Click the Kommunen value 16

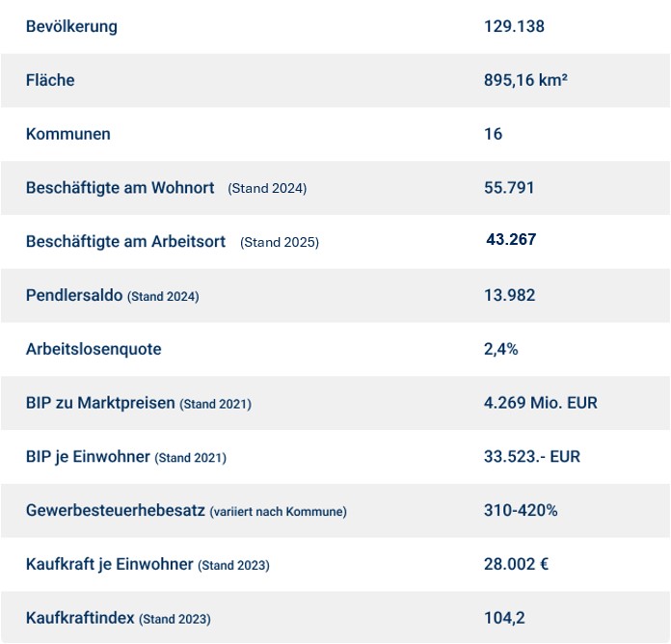click(x=493, y=134)
